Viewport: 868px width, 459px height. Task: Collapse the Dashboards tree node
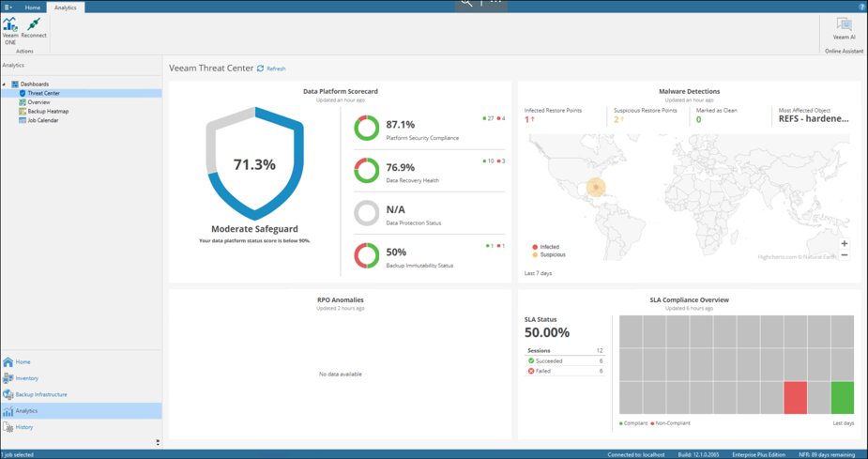pos(5,84)
